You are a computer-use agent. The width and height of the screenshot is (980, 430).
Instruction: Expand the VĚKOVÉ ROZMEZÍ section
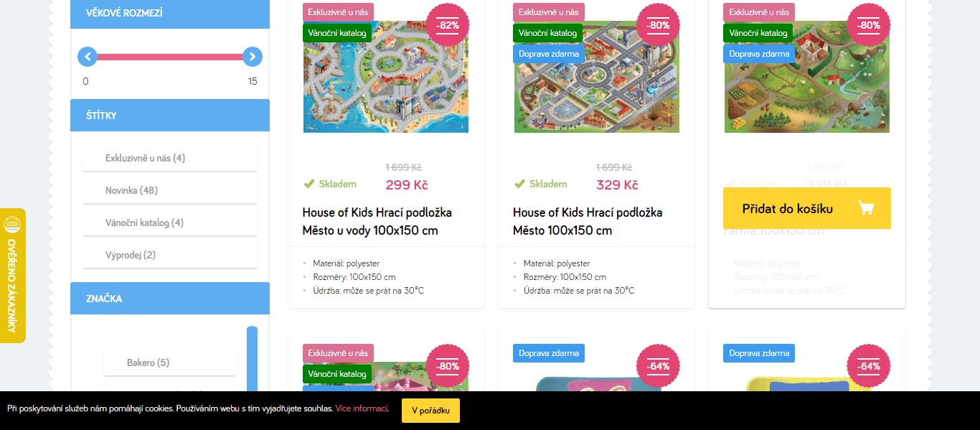click(170, 14)
